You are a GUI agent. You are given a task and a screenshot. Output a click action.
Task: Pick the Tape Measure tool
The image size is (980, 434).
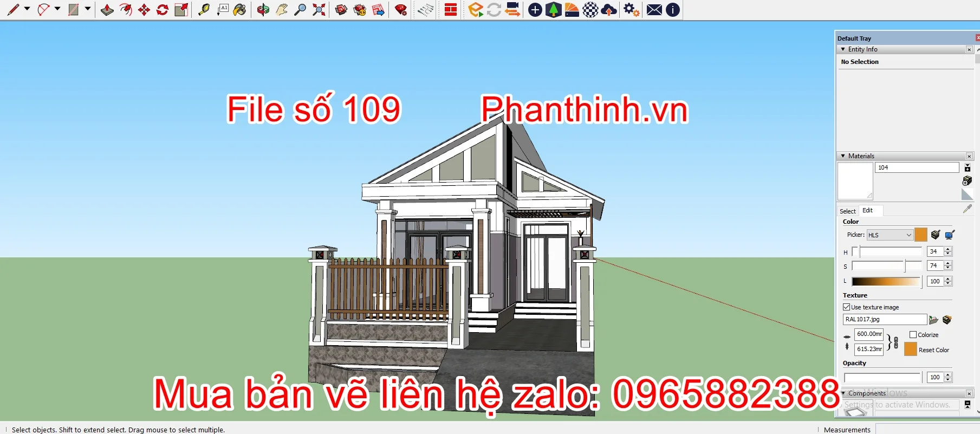(204, 9)
